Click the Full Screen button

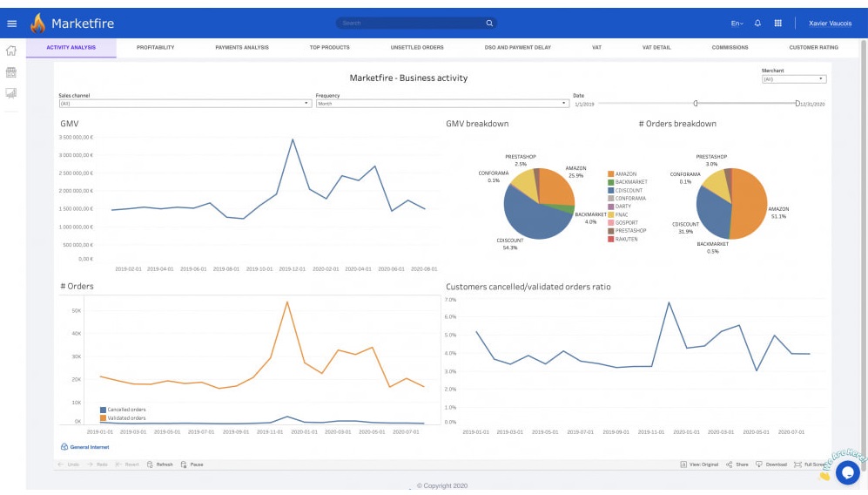point(811,464)
